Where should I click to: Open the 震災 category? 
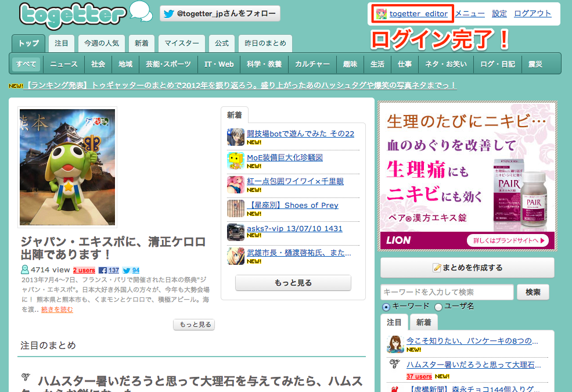coord(535,64)
